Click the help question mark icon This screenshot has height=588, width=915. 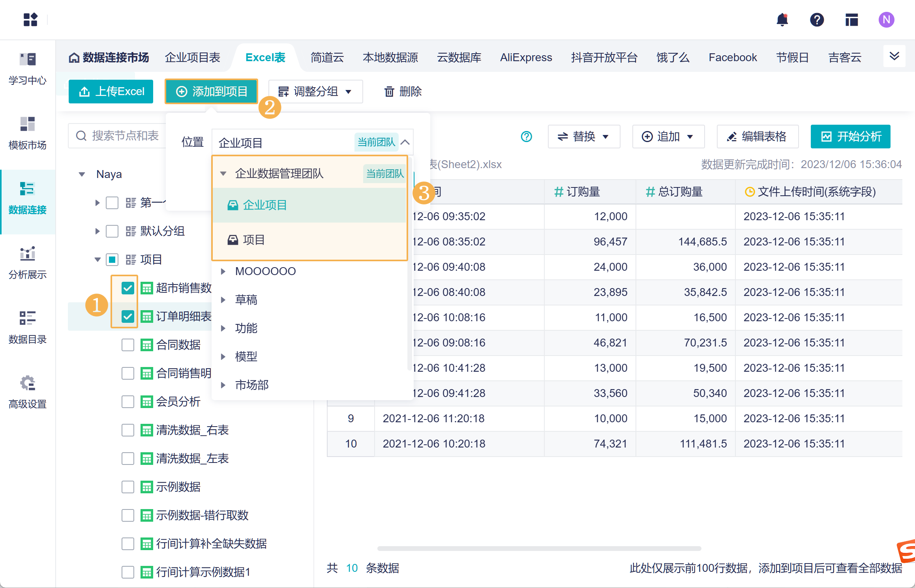817,20
